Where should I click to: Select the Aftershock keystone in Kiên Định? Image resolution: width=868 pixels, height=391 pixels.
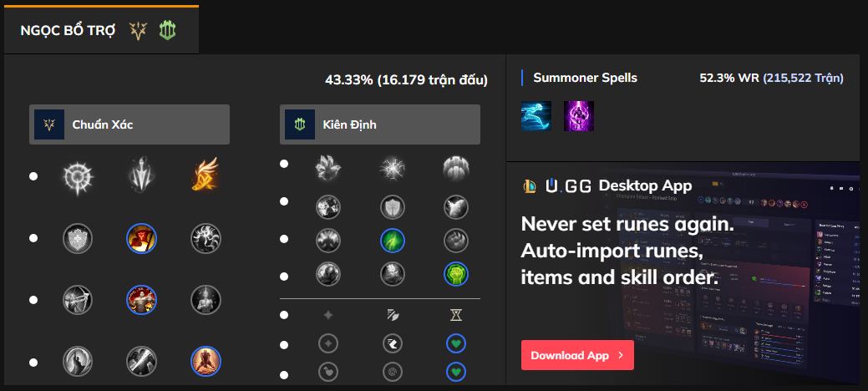[x=392, y=168]
